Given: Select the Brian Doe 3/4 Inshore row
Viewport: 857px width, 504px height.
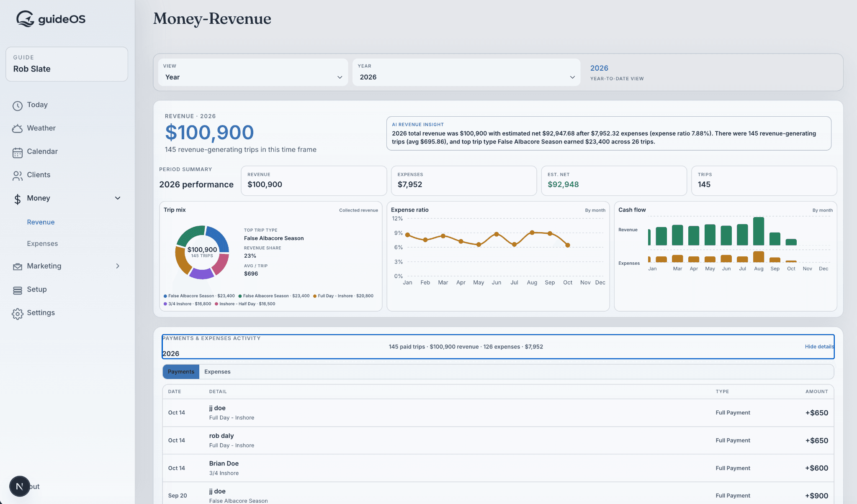Looking at the screenshot, I should point(498,468).
